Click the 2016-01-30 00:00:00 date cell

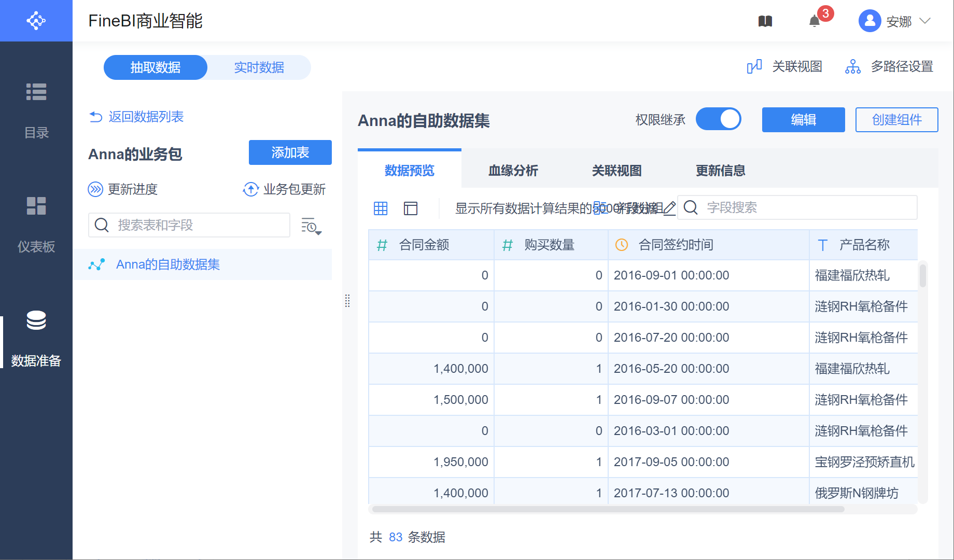point(709,306)
